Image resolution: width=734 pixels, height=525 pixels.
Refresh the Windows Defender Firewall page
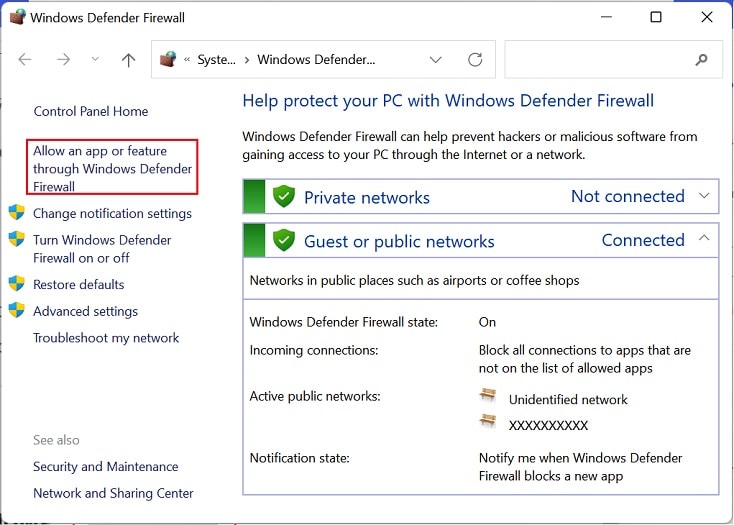pos(475,59)
